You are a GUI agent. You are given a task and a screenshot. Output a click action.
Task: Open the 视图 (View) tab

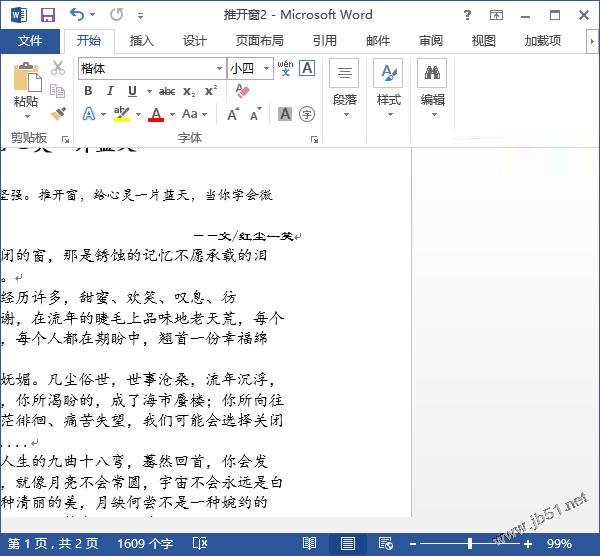(x=484, y=41)
